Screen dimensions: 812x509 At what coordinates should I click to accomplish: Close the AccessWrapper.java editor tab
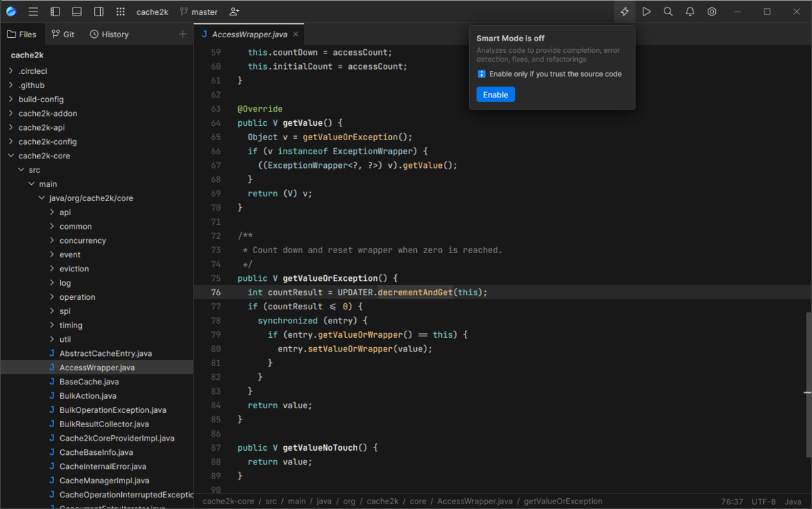point(295,34)
